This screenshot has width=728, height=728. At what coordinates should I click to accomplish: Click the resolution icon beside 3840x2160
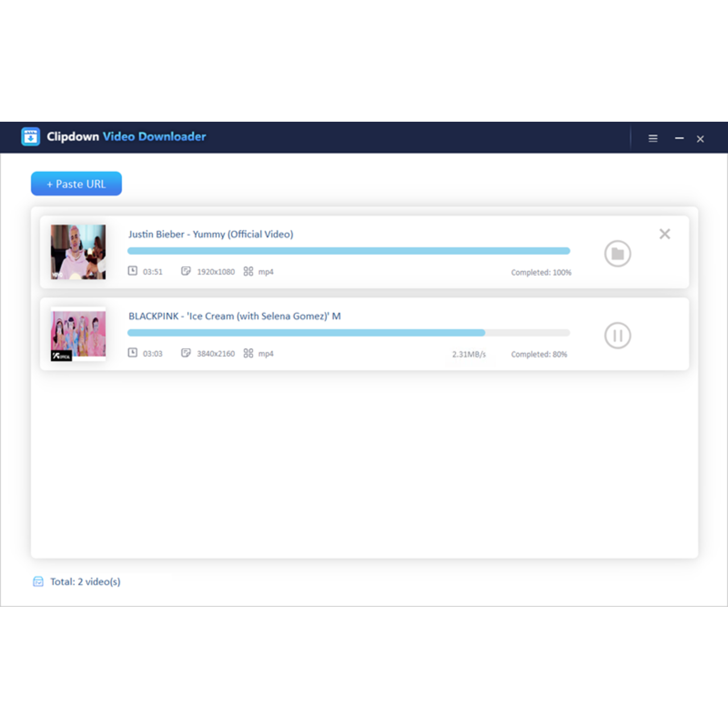coord(186,353)
